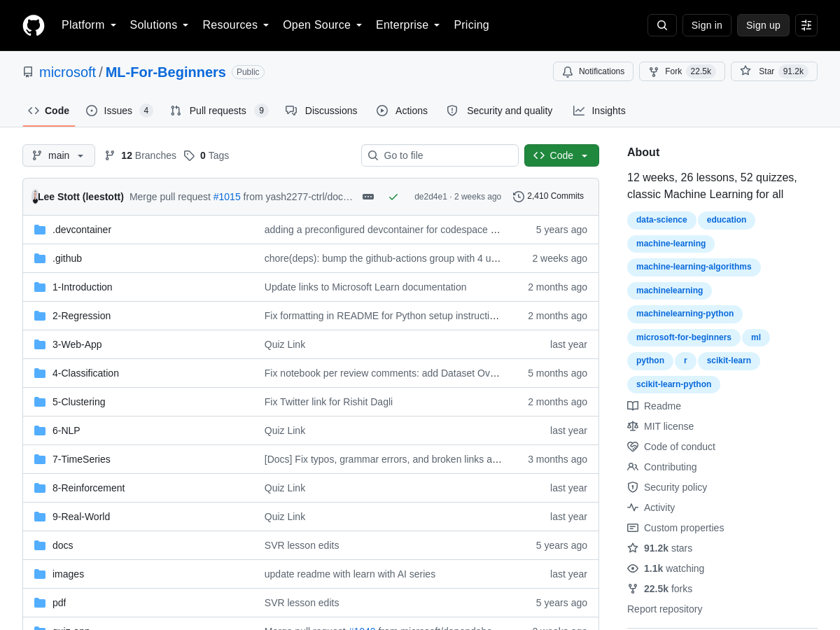Click the Sign up button

click(763, 25)
